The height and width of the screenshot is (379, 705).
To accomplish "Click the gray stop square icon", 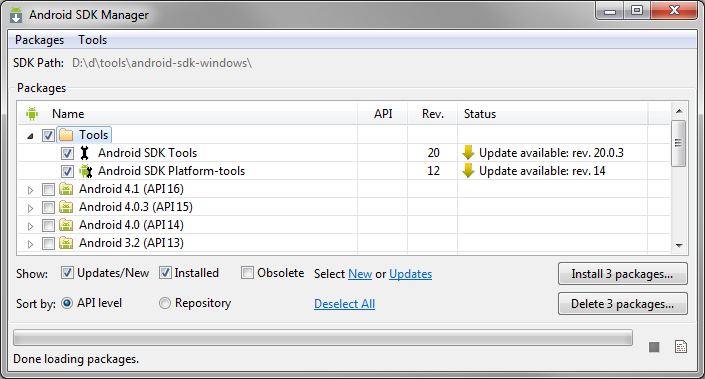I will point(654,347).
